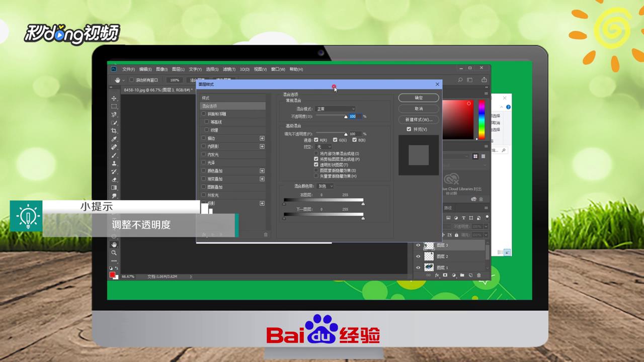Click the fx layer style icon

[437, 276]
